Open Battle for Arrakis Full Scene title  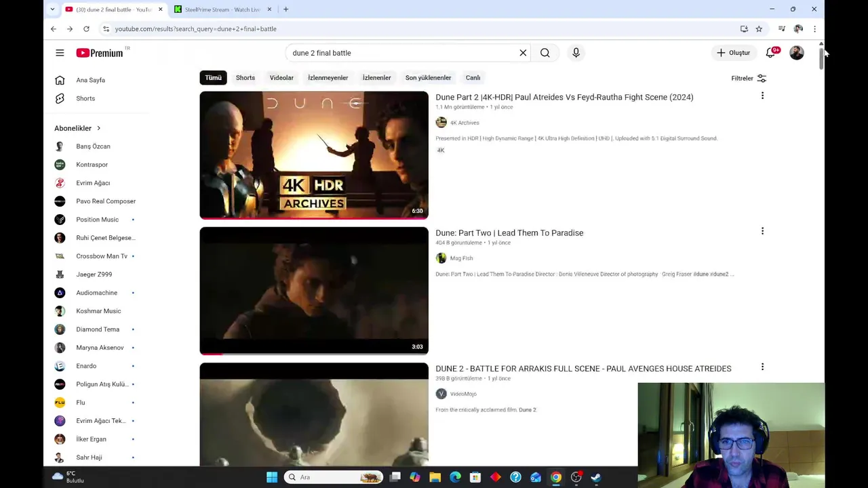click(583, 369)
